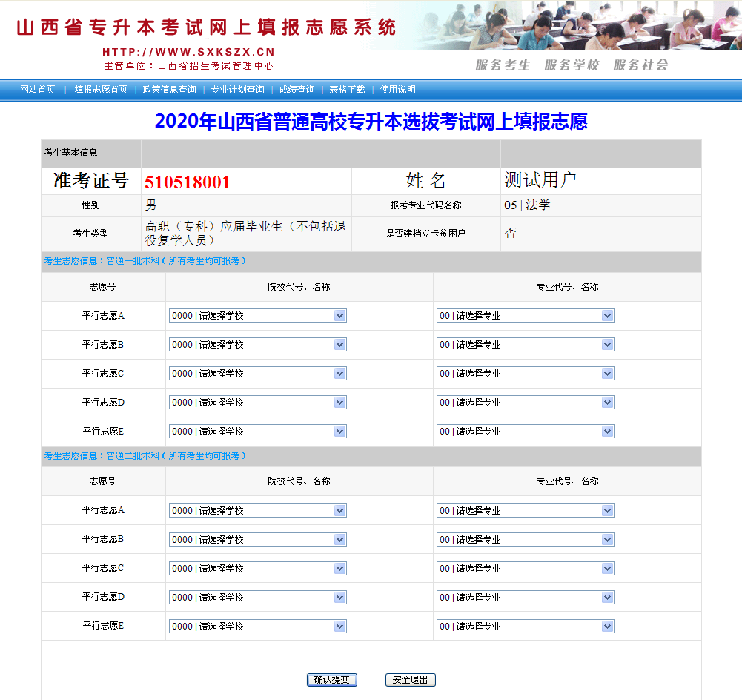Open first-batch 平行志愿E major dropdown
Viewport: 742px width, 700px height.
click(x=525, y=432)
